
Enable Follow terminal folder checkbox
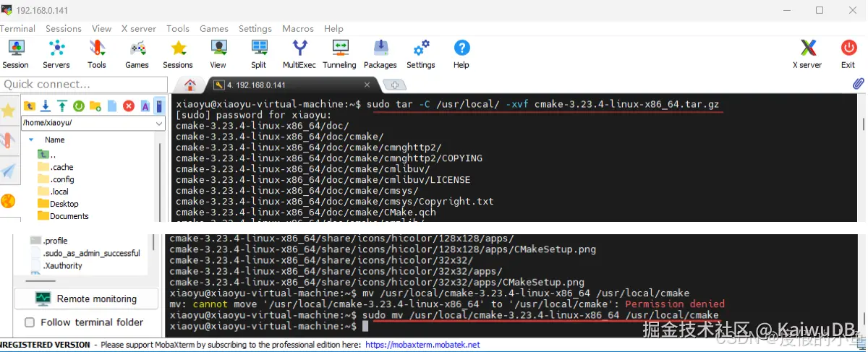(x=30, y=322)
